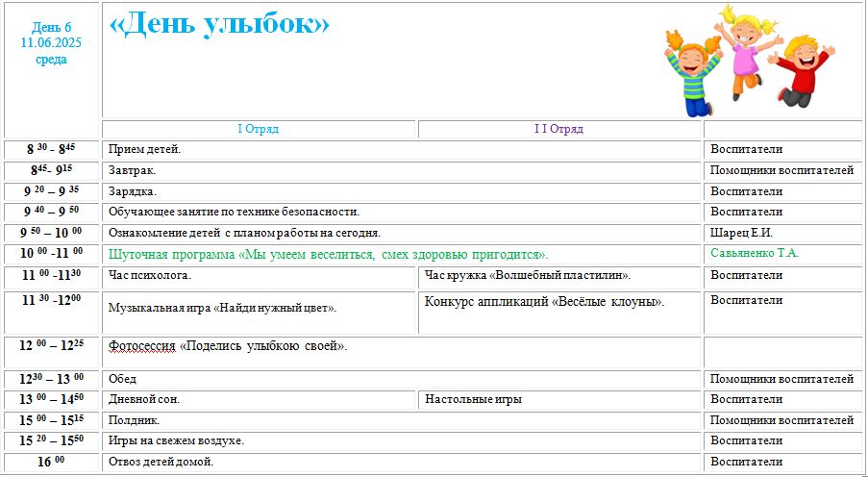Screen dimensions: 868x477
Task: Click the time cell '9 20 – 9 35'
Action: click(52, 191)
